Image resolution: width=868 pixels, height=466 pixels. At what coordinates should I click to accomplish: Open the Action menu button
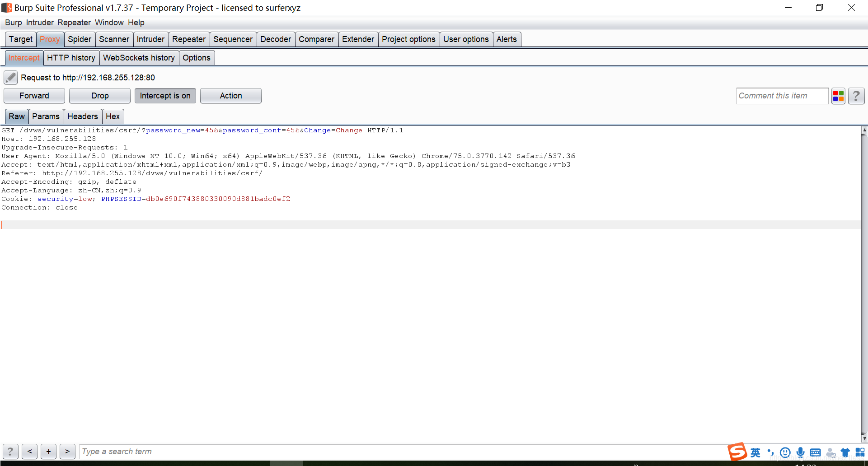231,96
